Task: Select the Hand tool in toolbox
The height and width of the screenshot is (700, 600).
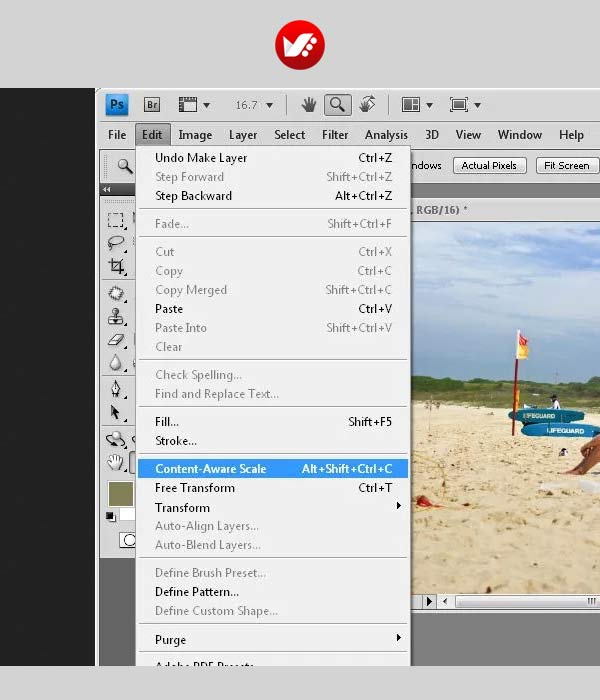Action: 115,462
